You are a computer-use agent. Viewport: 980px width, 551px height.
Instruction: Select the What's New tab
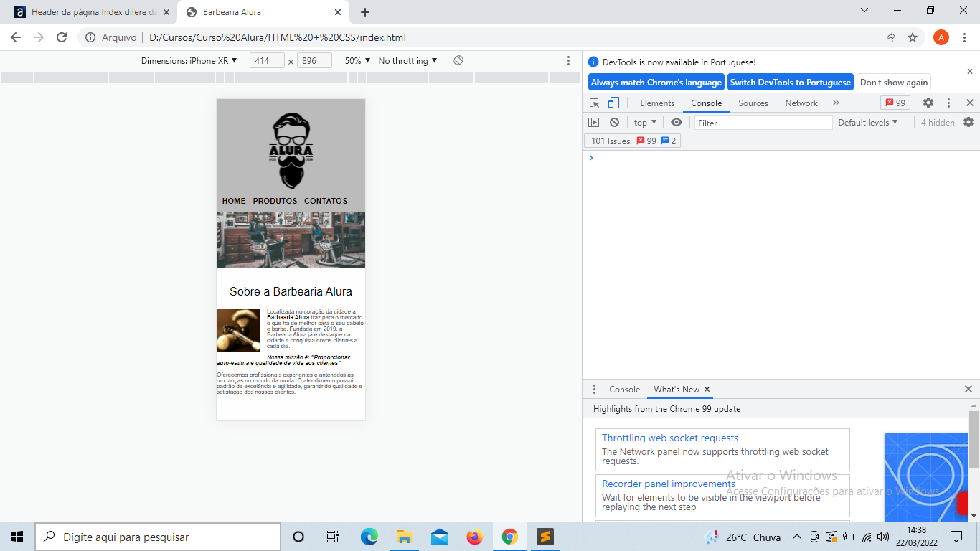tap(677, 390)
